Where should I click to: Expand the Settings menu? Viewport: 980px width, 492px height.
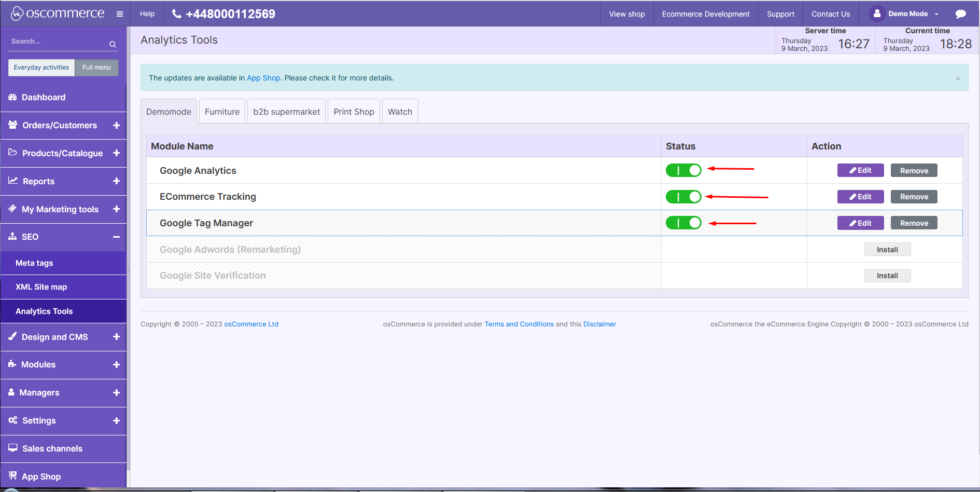[116, 421]
